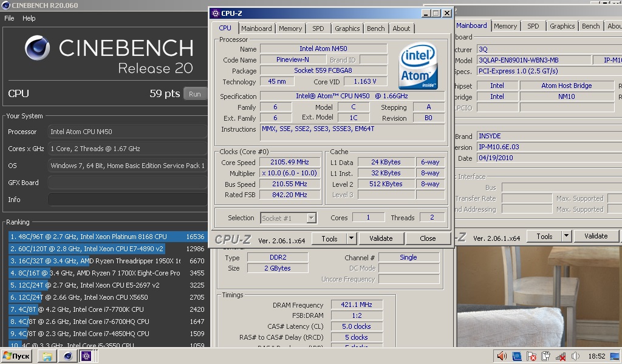Expand Tools dropdown arrow in right CPU-Z
This screenshot has width=622, height=364.
[x=567, y=237]
